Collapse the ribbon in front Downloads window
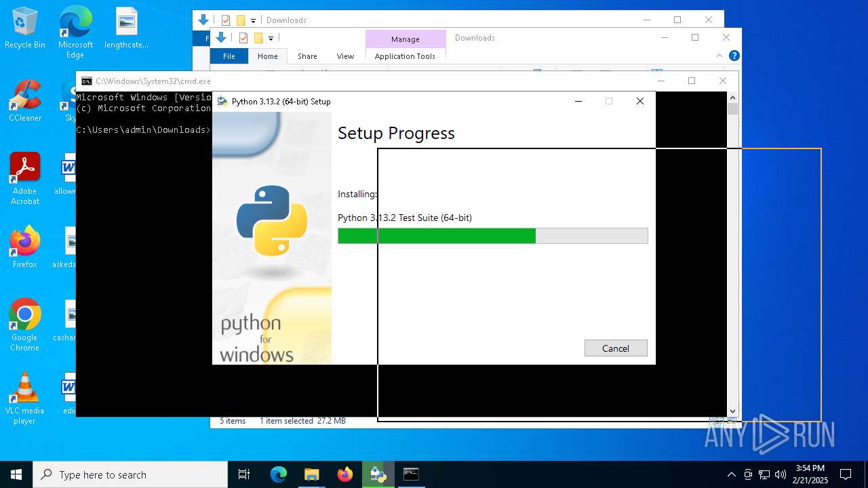This screenshot has height=488, width=868. (719, 56)
